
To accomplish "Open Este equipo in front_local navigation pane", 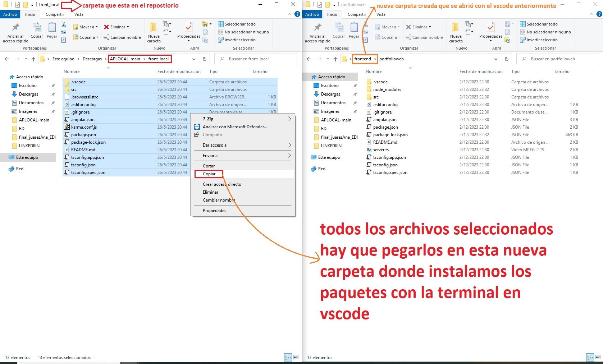I will (x=27, y=157).
